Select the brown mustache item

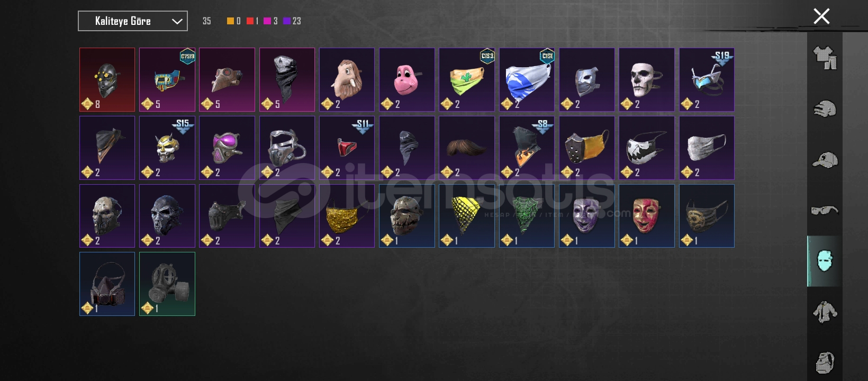466,148
